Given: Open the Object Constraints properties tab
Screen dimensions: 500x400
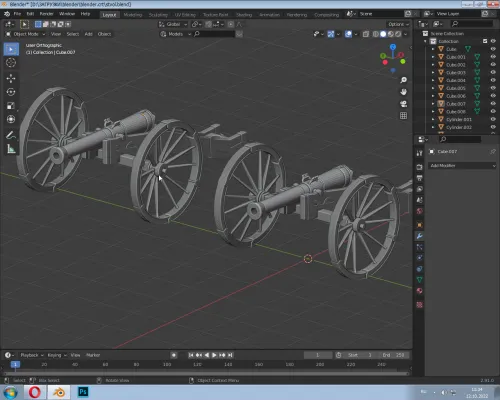Looking at the screenshot, I should click(x=419, y=269).
